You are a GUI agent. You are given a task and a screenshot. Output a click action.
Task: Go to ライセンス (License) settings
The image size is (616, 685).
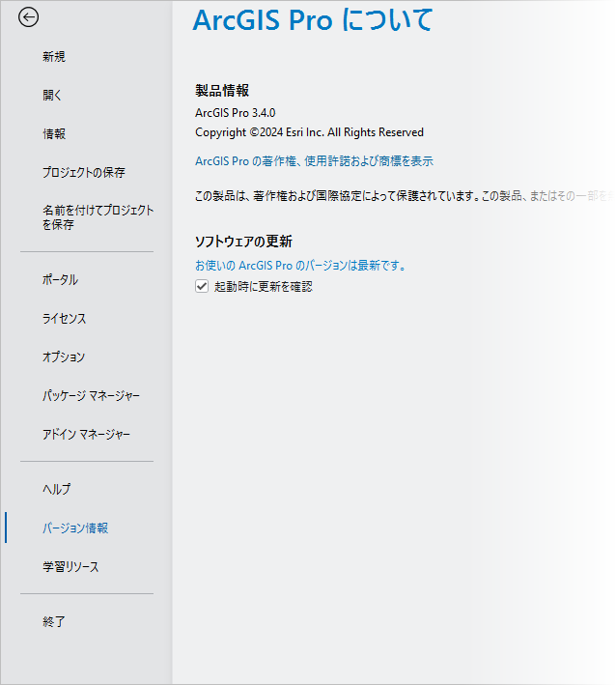click(x=64, y=319)
